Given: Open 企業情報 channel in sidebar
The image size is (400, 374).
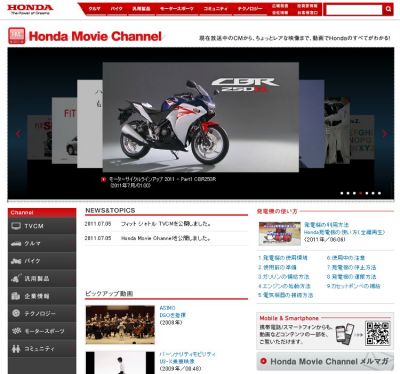Looking at the screenshot, I should click(x=42, y=296).
